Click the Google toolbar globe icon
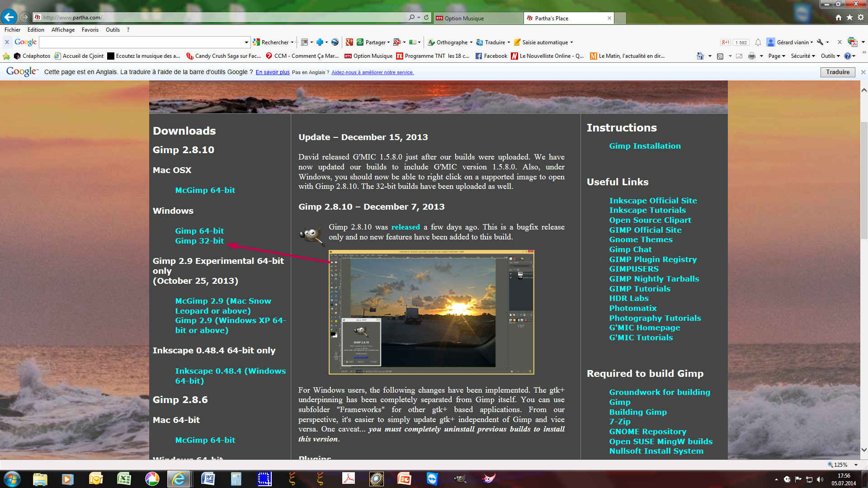The height and width of the screenshot is (488, 868). pyautogui.click(x=335, y=42)
